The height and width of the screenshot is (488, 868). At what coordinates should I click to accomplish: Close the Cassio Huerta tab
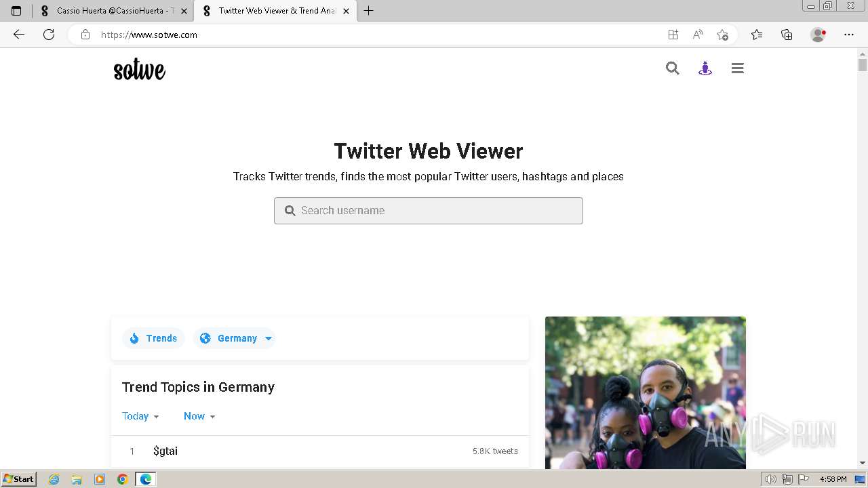(x=184, y=11)
